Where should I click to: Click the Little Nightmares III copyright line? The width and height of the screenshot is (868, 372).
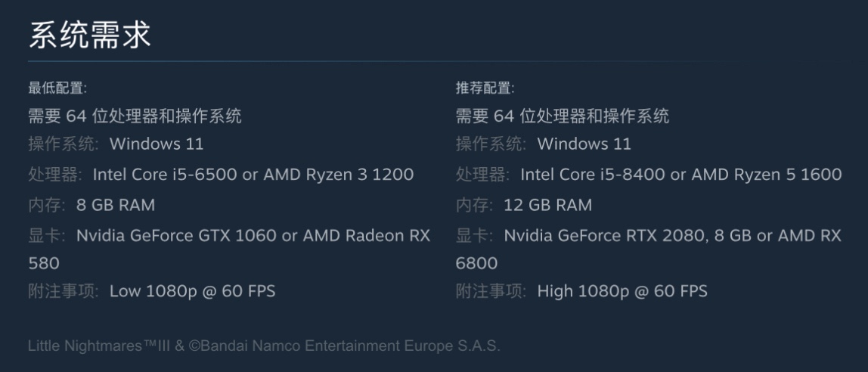pos(264,346)
